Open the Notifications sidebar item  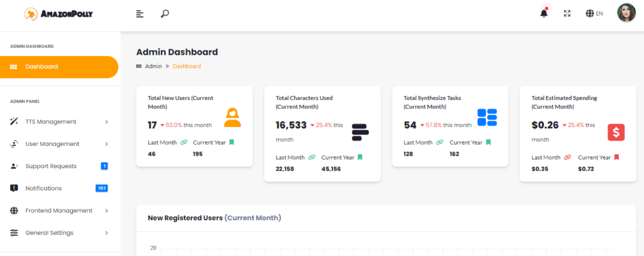[43, 188]
